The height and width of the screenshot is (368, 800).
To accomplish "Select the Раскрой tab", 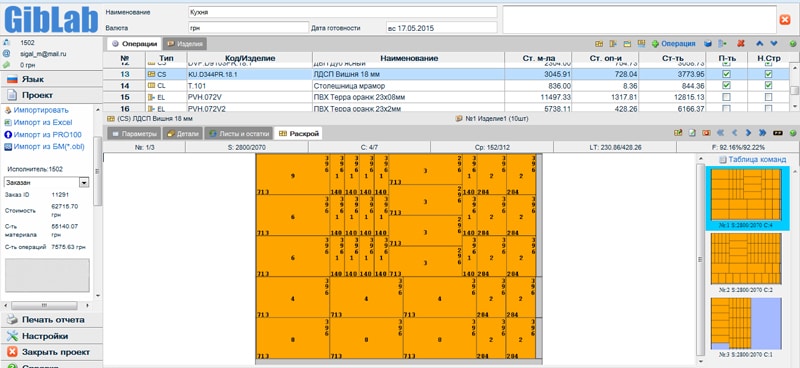I will [298, 134].
